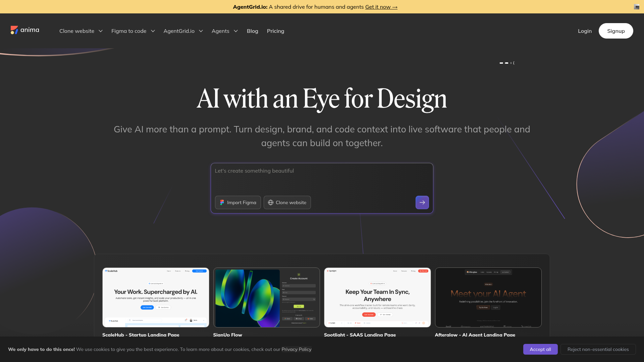Open the Clone website nav menu
The width and height of the screenshot is (644, 362).
coord(77,31)
